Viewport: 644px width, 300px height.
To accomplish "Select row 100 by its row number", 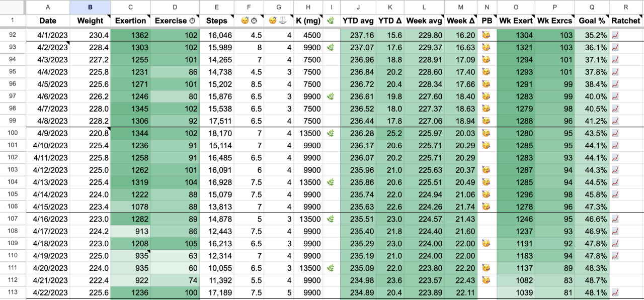I will [x=13, y=133].
